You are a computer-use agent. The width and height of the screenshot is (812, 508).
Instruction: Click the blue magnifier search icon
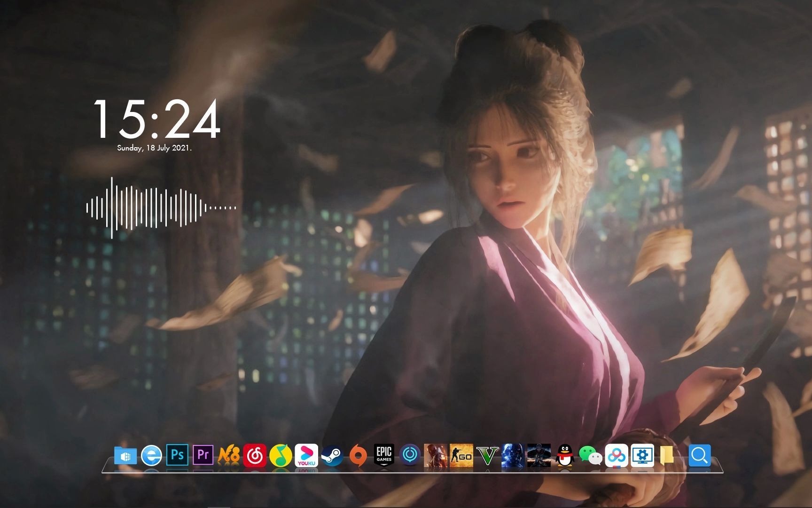(699, 455)
